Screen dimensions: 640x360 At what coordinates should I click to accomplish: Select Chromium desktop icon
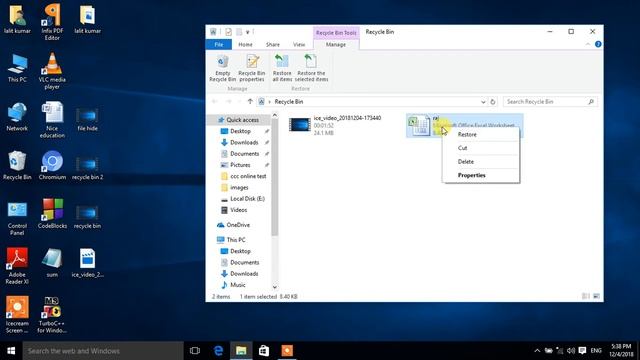[x=52, y=165]
